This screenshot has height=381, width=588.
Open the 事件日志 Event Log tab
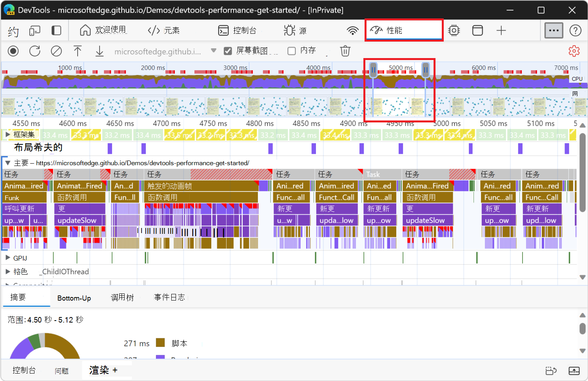coord(169,297)
